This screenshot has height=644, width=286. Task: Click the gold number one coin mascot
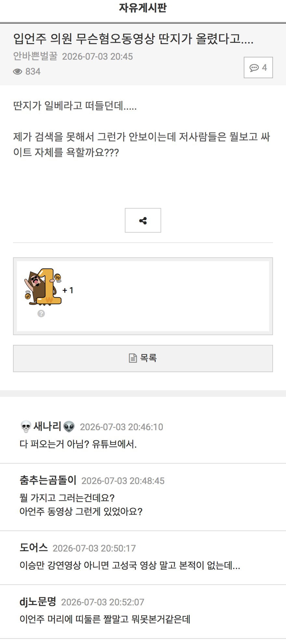pos(43,287)
